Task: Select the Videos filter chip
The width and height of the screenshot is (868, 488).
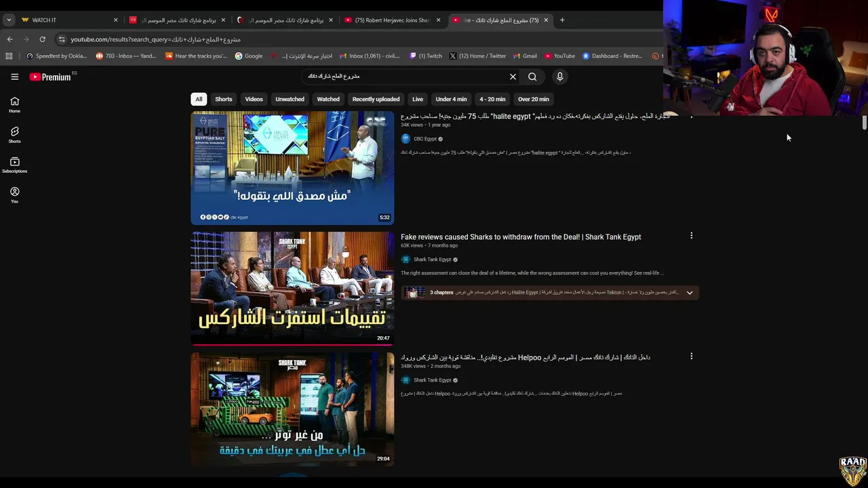Action: (254, 99)
